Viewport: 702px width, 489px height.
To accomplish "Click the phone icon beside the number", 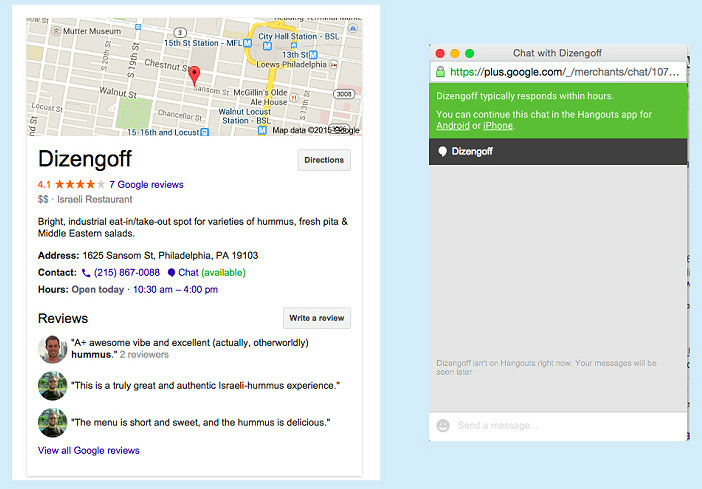I will (x=86, y=272).
